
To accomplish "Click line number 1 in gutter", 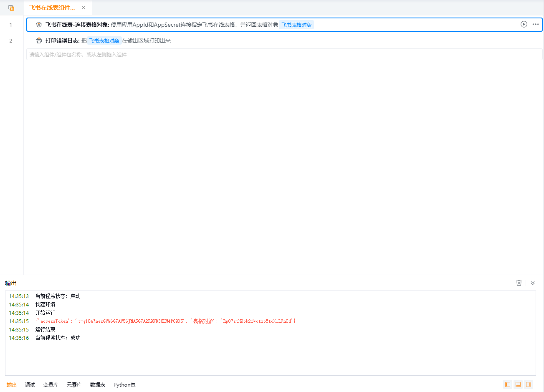I will pos(11,25).
